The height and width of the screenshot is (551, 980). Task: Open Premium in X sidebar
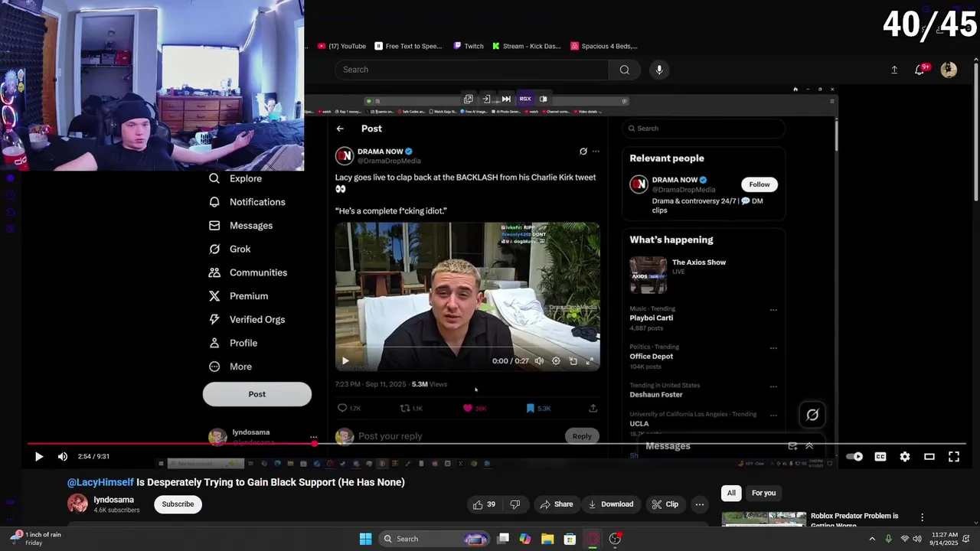coord(239,296)
